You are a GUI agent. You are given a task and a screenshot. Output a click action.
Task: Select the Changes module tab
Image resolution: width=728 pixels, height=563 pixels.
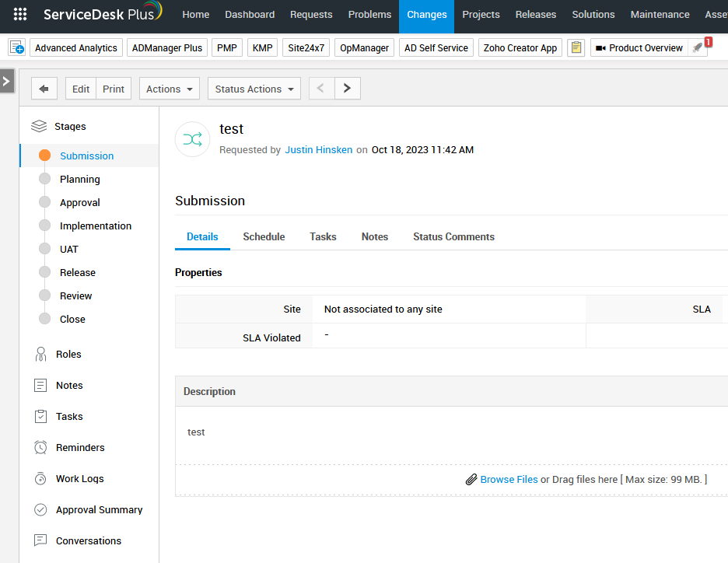coord(427,15)
